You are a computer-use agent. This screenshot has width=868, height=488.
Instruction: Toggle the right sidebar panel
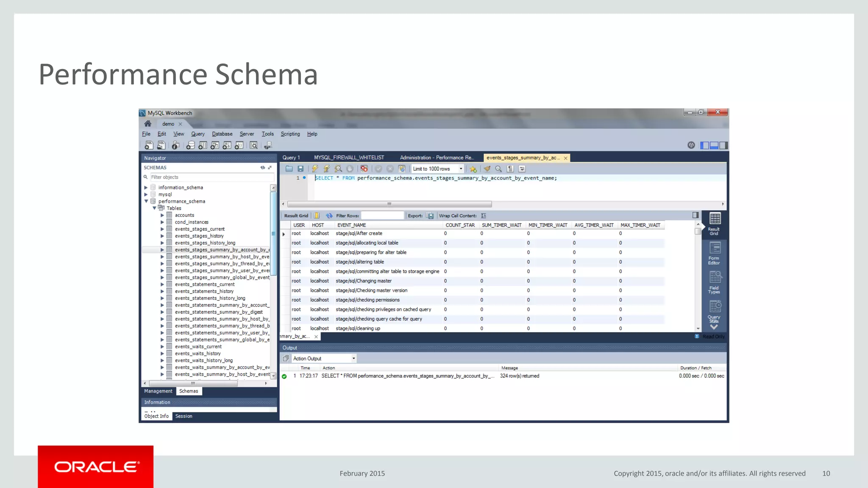tap(723, 145)
